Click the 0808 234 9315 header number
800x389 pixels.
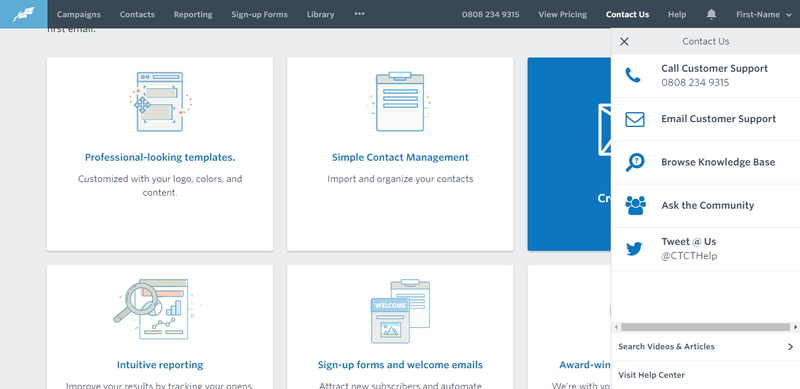(491, 14)
